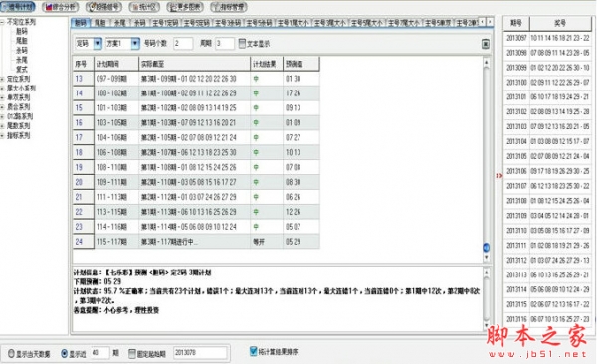Click the green result icon in row 22
This screenshot has width=597, height=364.
pos(256,212)
